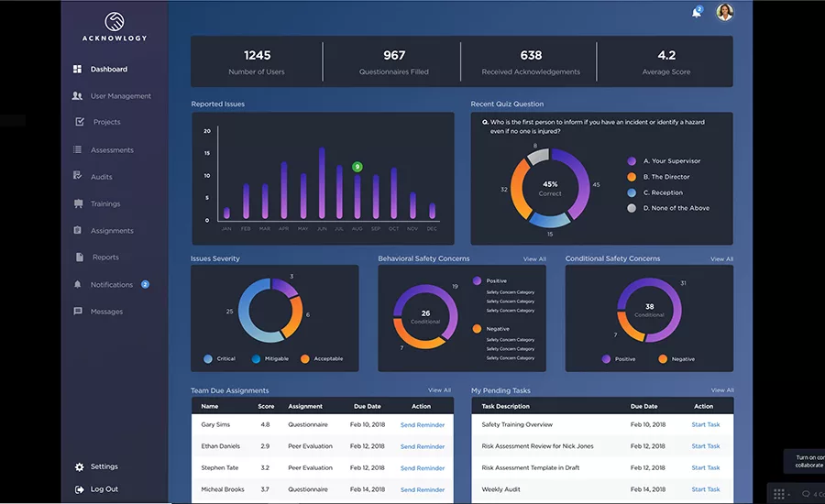Viewport: 825px width, 504px height.
Task: Open the user profile avatar
Action: (724, 12)
